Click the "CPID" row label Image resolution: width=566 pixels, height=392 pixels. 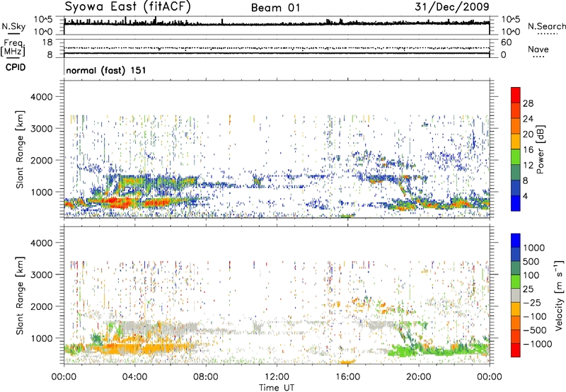(x=16, y=67)
